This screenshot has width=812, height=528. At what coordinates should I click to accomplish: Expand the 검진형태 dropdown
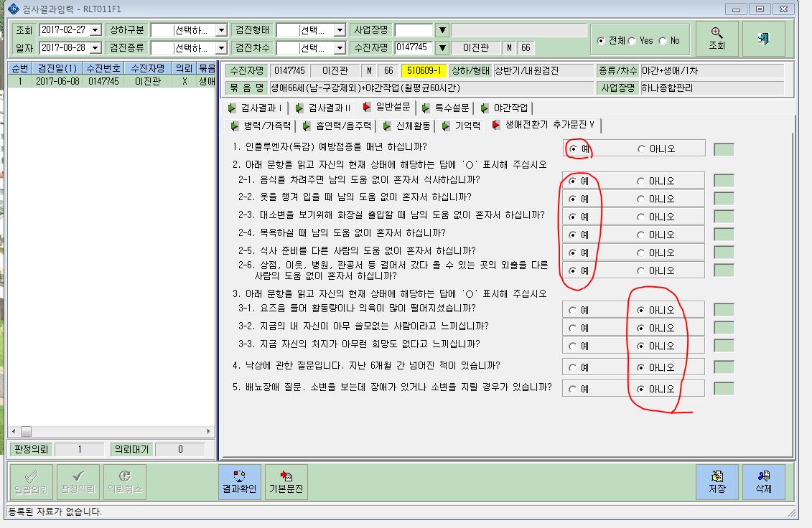coord(340,30)
